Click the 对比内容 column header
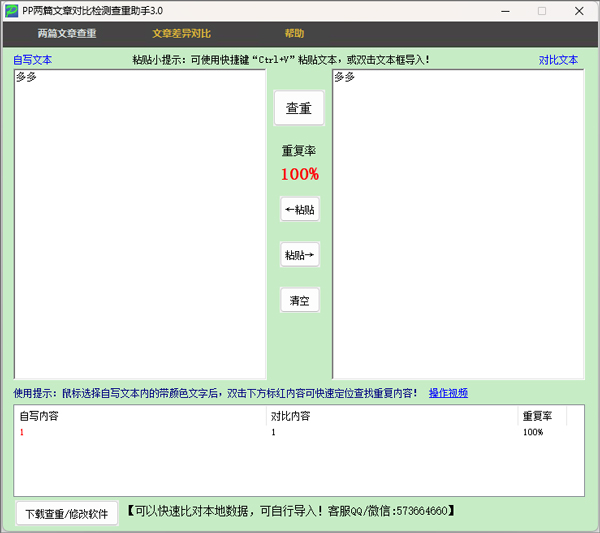The width and height of the screenshot is (600, 533). pos(390,416)
